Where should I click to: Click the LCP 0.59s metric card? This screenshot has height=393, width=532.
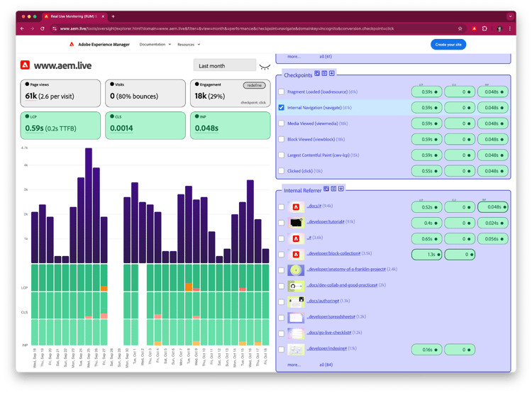pos(60,126)
